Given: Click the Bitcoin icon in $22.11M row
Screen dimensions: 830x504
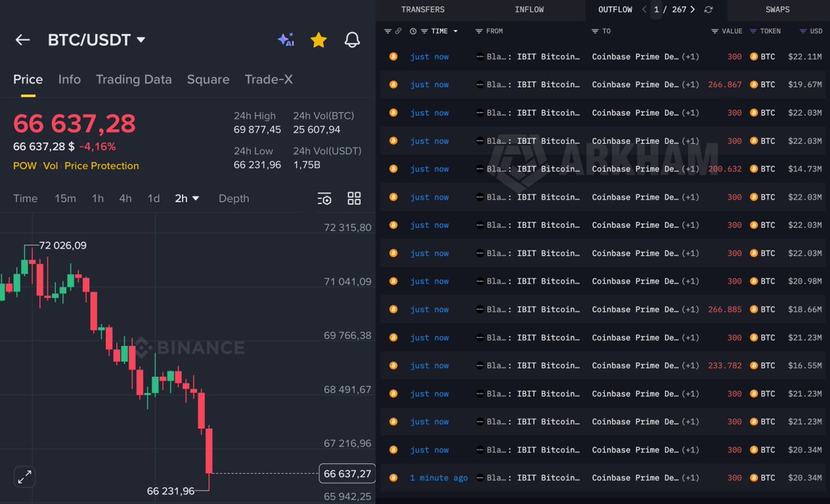Looking at the screenshot, I should [x=394, y=57].
